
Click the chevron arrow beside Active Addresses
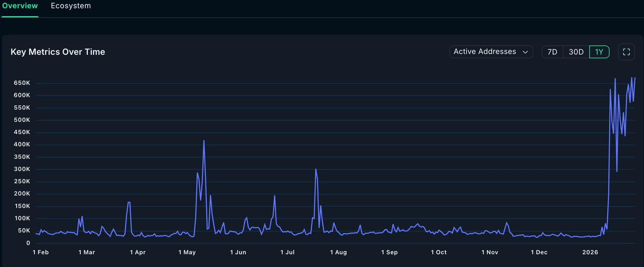coord(525,52)
